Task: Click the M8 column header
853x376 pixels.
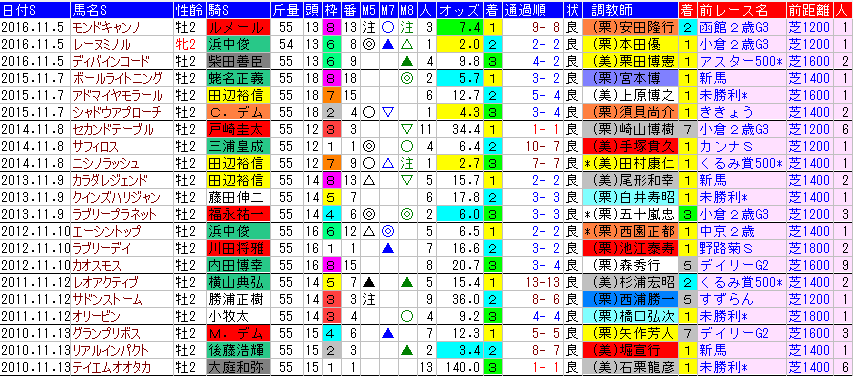Action: pyautogui.click(x=406, y=10)
